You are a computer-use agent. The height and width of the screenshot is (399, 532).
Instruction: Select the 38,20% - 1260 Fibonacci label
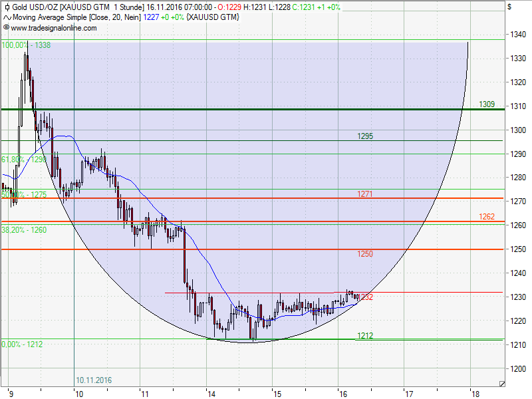coord(23,229)
